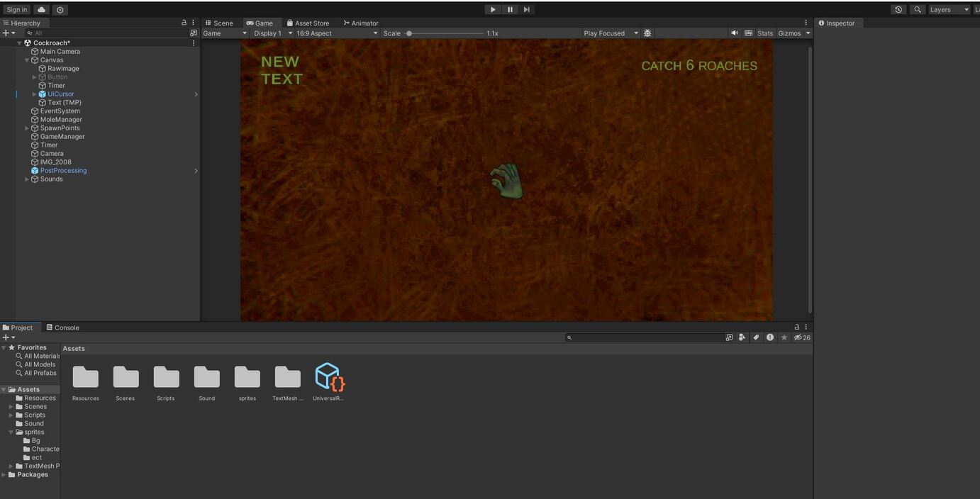Start Play mode
This screenshot has width=980, height=499.
[x=493, y=10]
